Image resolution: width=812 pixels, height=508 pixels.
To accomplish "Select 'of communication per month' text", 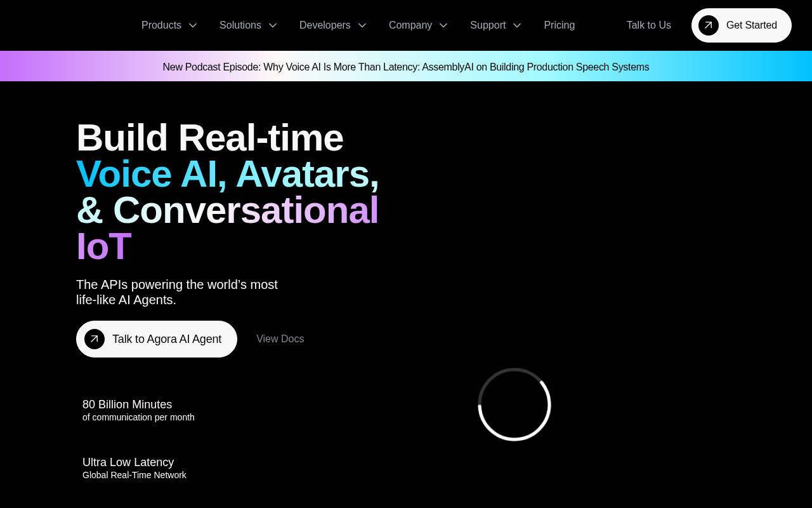I will coord(138,417).
